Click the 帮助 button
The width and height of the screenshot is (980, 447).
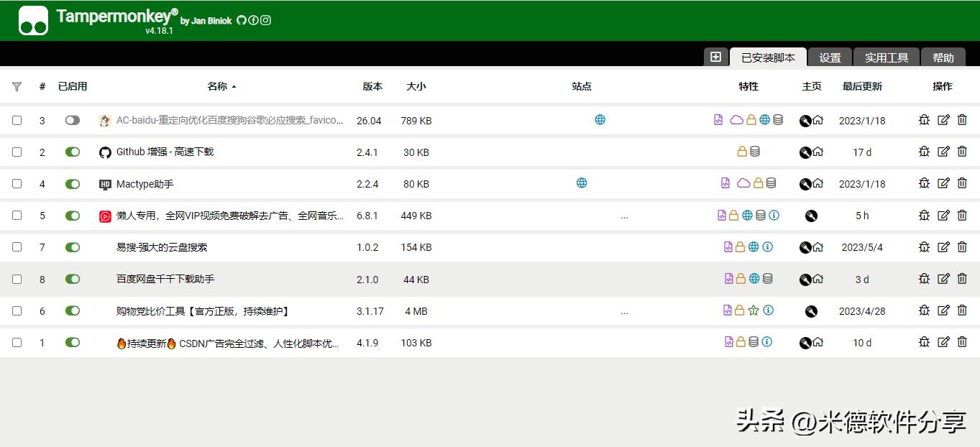point(943,57)
